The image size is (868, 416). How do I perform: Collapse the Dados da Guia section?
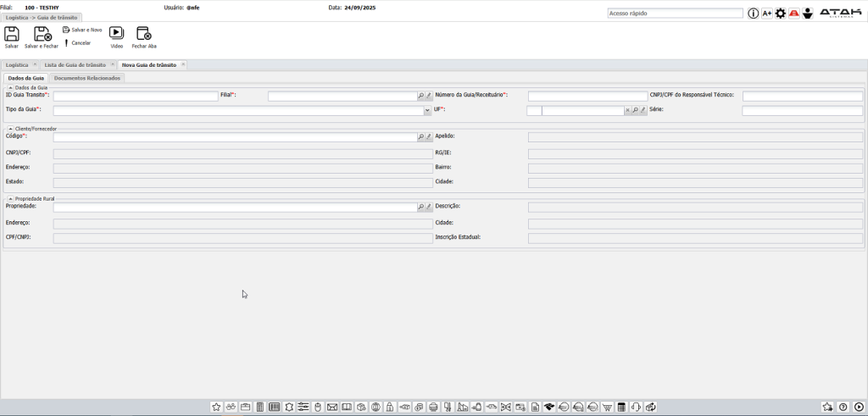tap(10, 87)
